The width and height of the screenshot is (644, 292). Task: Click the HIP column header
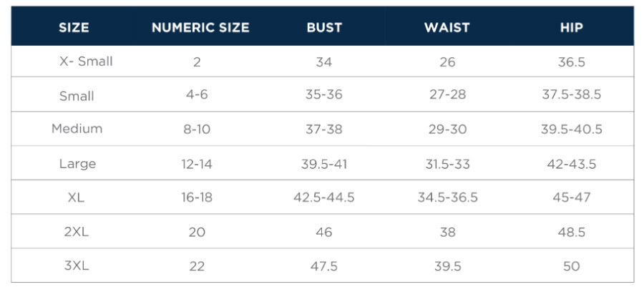(571, 28)
